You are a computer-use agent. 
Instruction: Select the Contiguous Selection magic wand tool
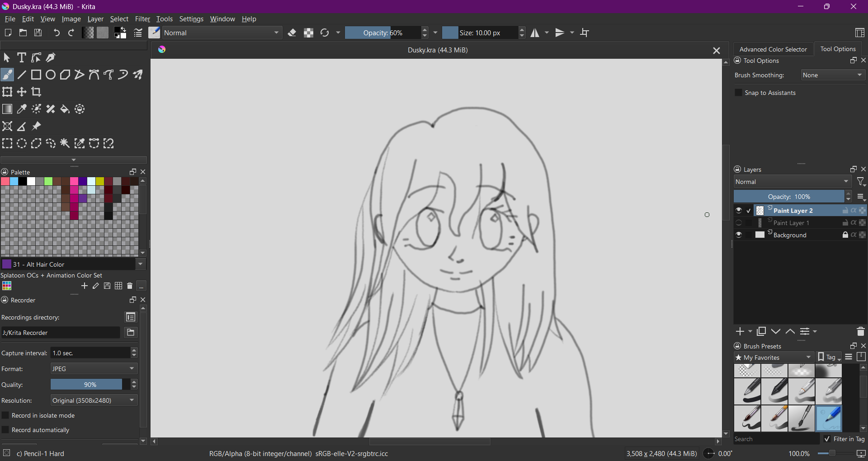[65, 143]
